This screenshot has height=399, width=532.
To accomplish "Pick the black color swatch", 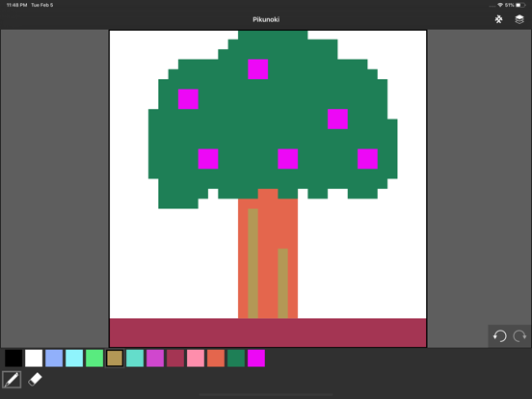I will pos(13,359).
